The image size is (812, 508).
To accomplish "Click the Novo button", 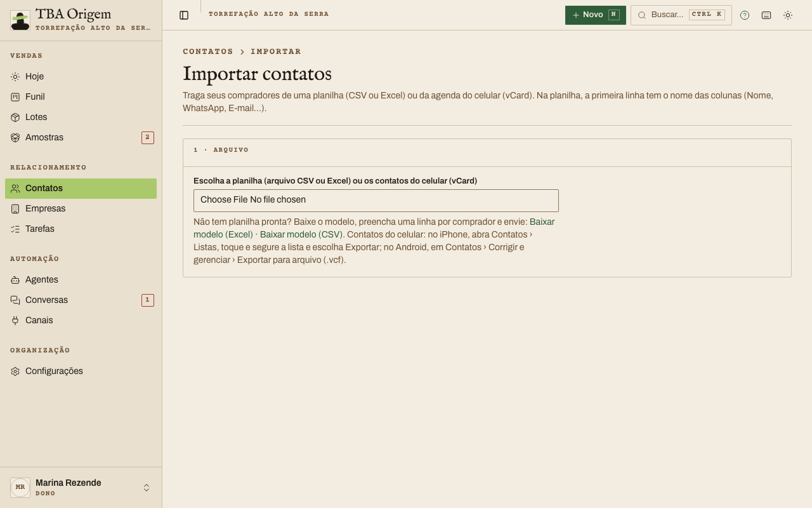I will pos(596,15).
